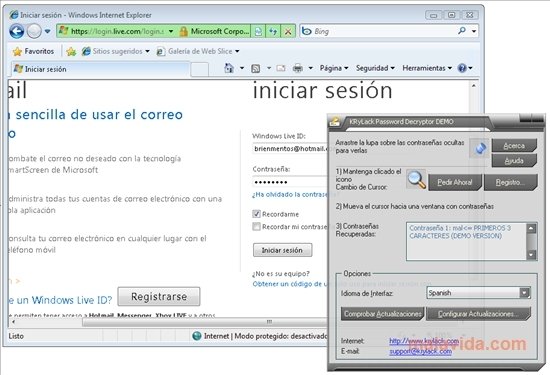Click the read mail icon in the command bar
Viewport: 550px width, 375px height.
(x=281, y=68)
